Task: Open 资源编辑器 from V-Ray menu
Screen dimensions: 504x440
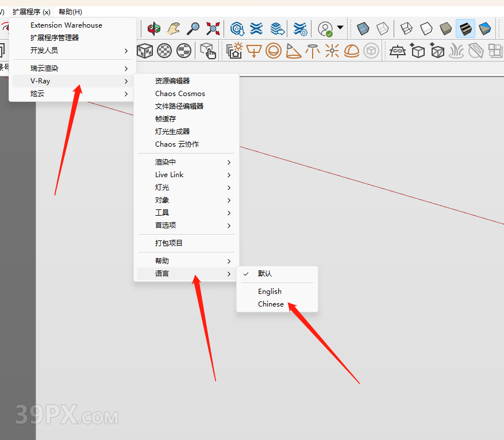Action: pyautogui.click(x=186, y=81)
